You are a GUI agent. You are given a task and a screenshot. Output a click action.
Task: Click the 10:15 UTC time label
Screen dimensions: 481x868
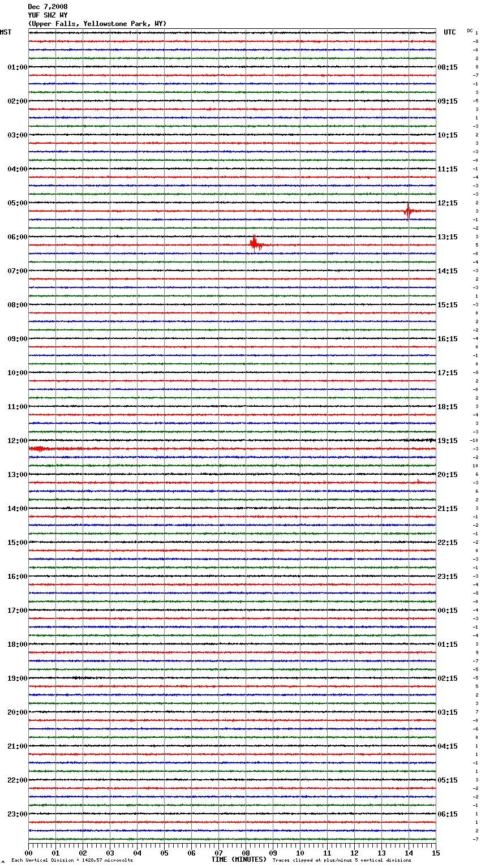click(448, 135)
